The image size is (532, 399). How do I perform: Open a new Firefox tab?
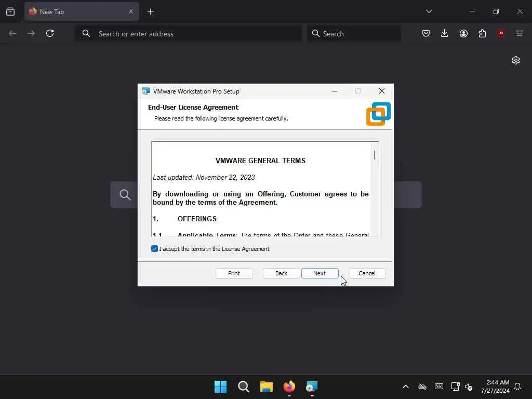point(150,12)
